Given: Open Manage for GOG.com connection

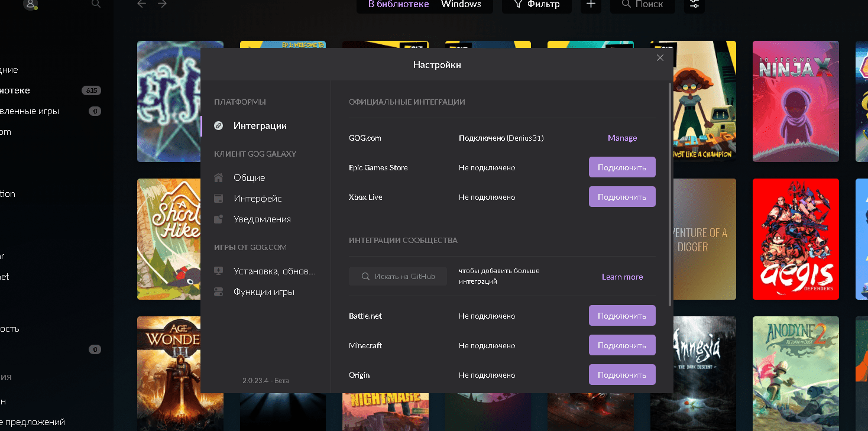Looking at the screenshot, I should click(x=622, y=137).
